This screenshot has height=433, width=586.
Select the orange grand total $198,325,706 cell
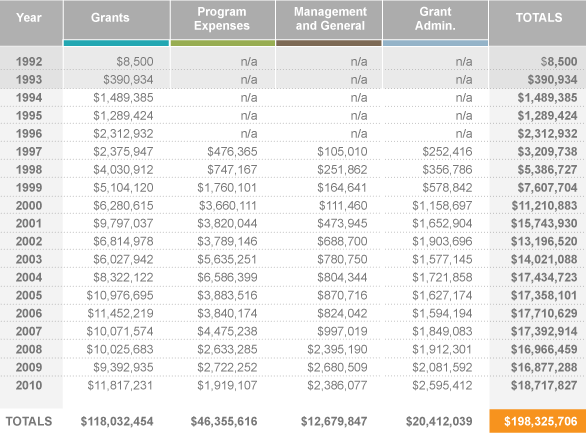click(x=537, y=421)
